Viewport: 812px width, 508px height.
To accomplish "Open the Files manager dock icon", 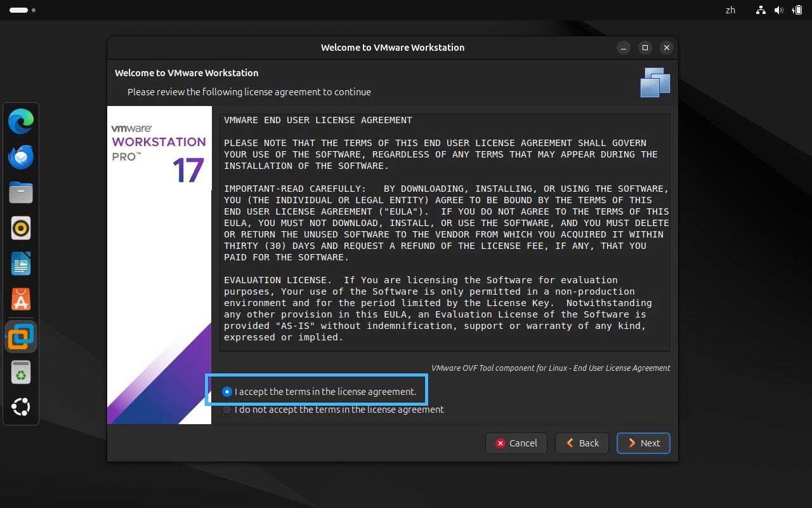I will pyautogui.click(x=21, y=192).
